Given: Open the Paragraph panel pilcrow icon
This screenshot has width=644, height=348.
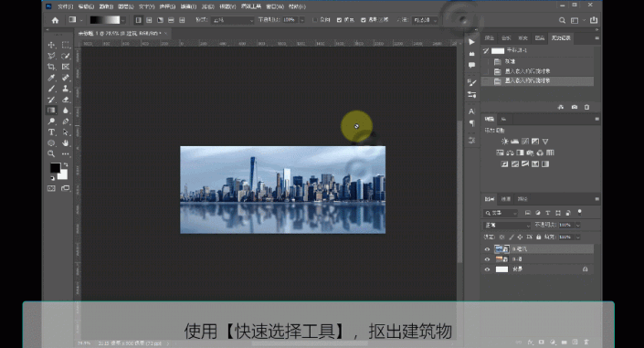Looking at the screenshot, I should [x=471, y=123].
